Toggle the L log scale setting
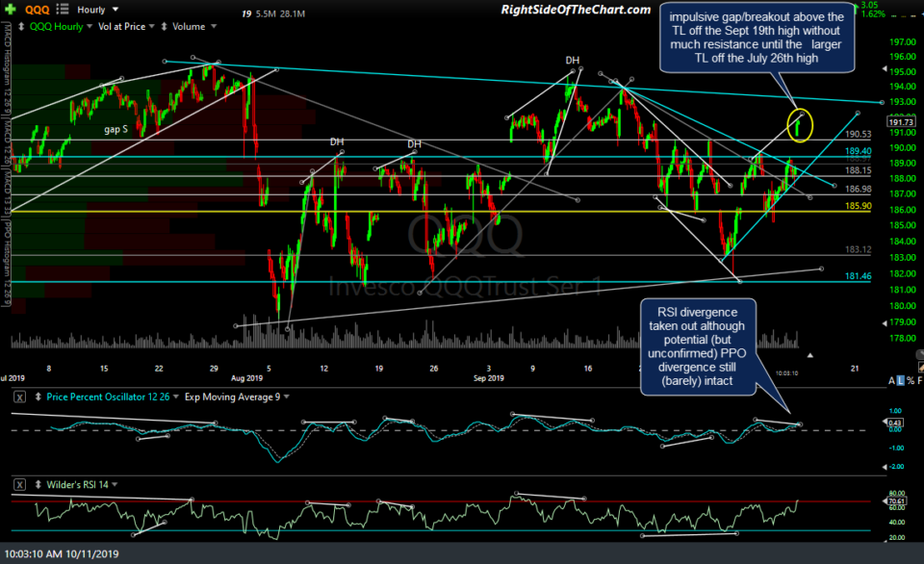Image resolution: width=924 pixels, height=564 pixels. [901, 380]
